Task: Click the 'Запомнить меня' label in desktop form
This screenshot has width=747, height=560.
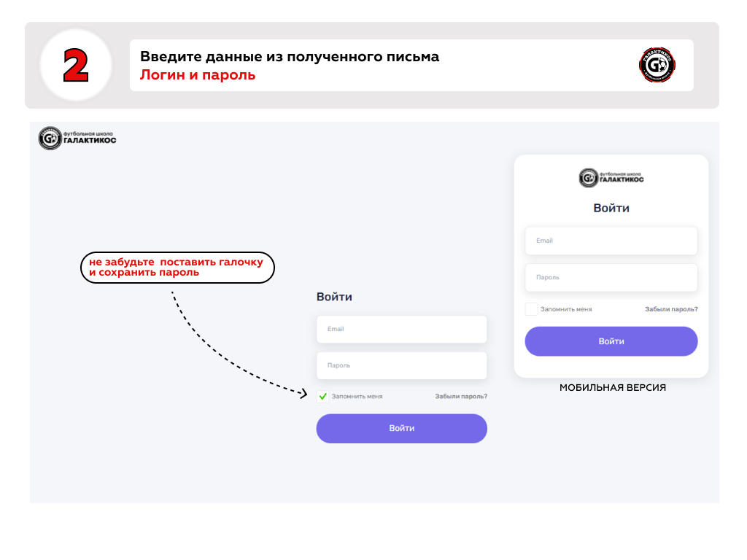Action: click(x=357, y=396)
